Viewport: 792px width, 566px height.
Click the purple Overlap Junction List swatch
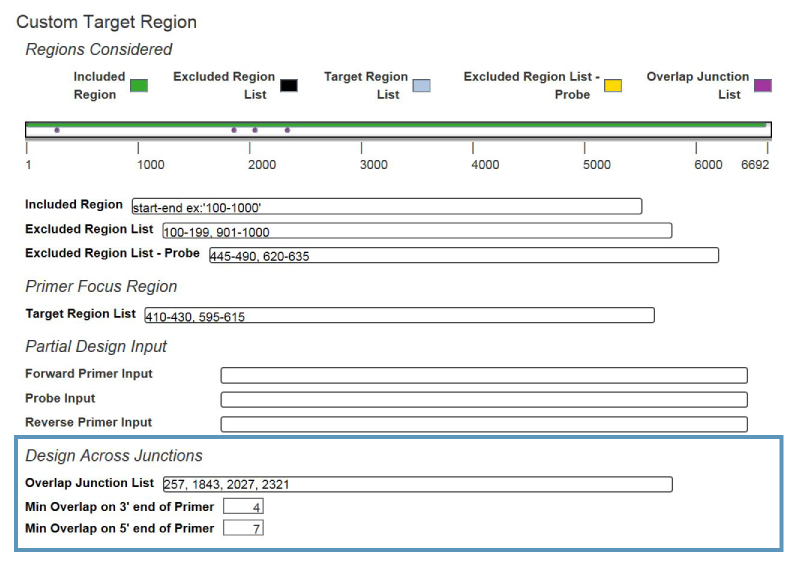(763, 86)
